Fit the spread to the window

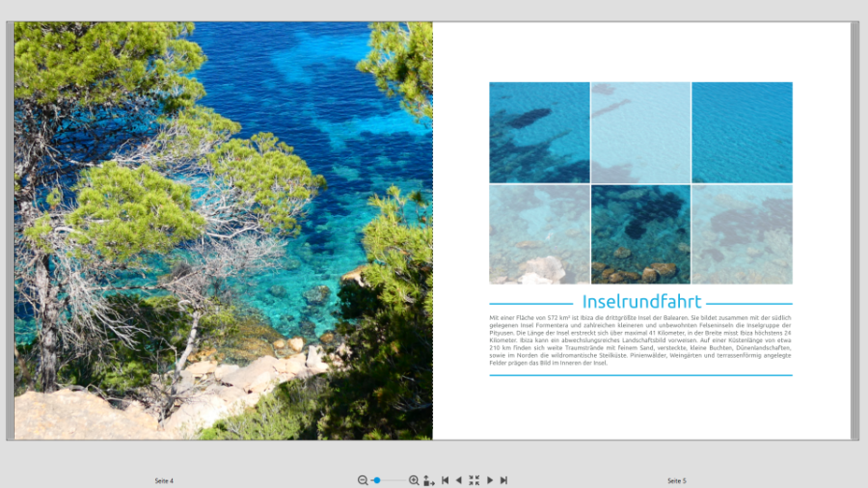point(474,480)
